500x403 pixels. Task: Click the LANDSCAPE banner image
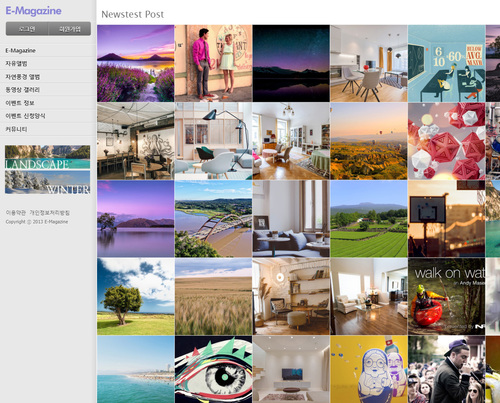point(47,157)
